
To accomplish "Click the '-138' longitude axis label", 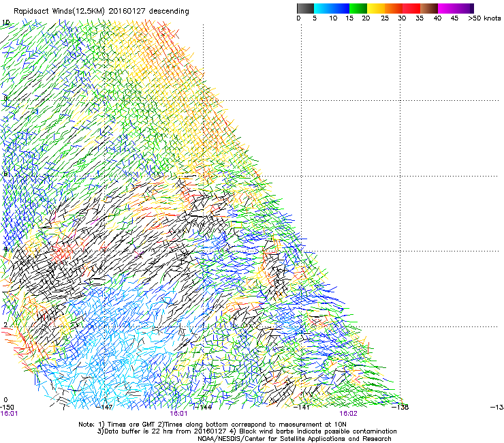I will coord(400,408).
